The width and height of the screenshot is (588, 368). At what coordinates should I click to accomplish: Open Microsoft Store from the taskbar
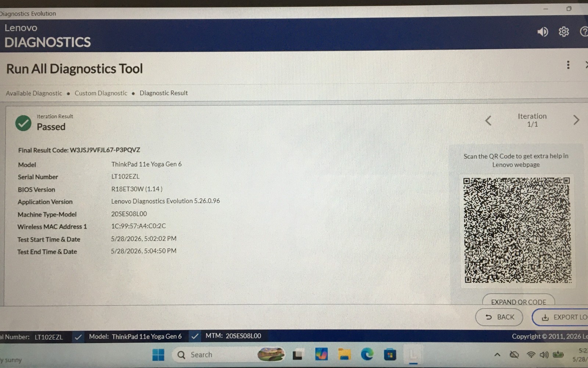click(x=390, y=355)
